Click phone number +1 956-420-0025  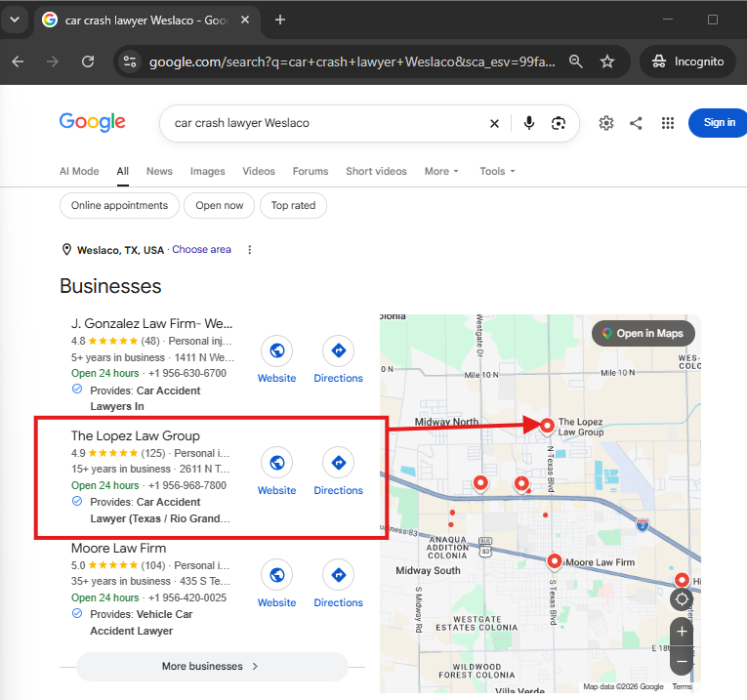pos(187,598)
